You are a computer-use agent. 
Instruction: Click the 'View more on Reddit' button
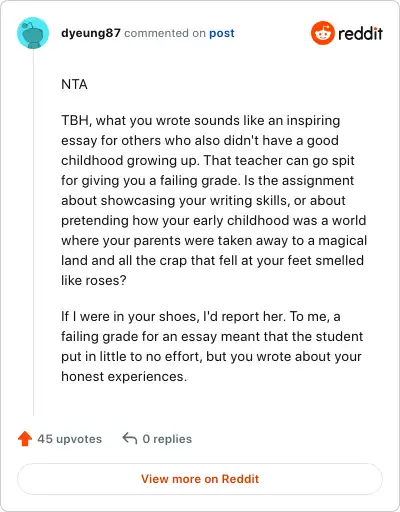click(x=200, y=479)
